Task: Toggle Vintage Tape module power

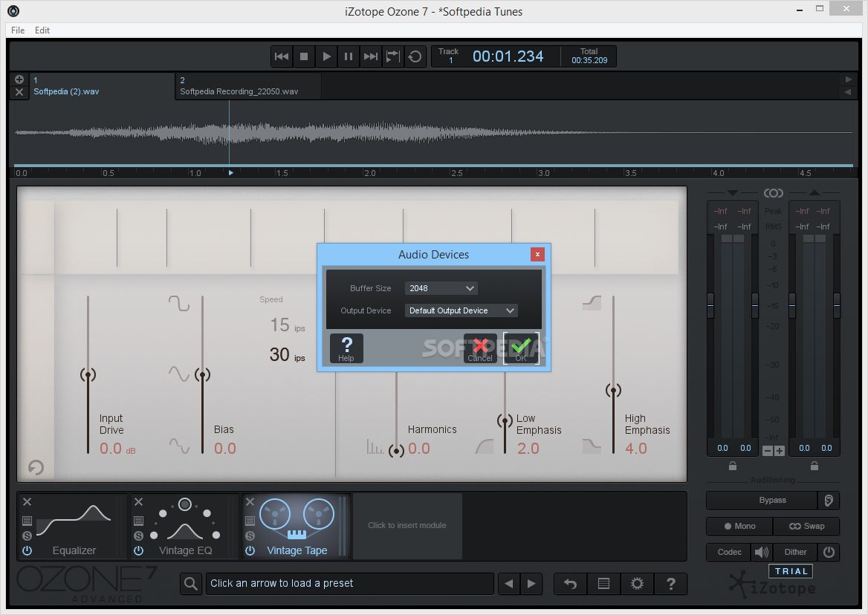Action: pyautogui.click(x=250, y=551)
